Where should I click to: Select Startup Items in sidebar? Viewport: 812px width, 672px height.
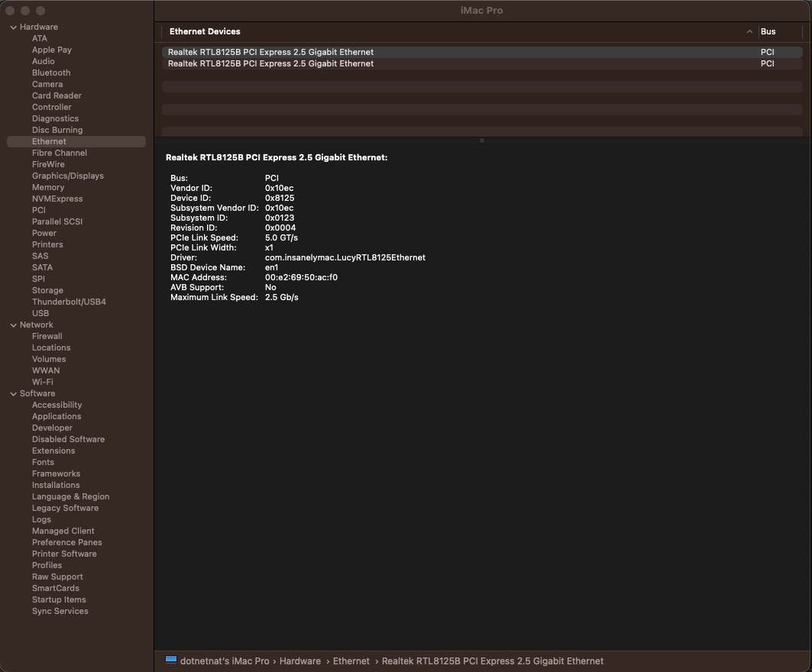[x=59, y=600]
